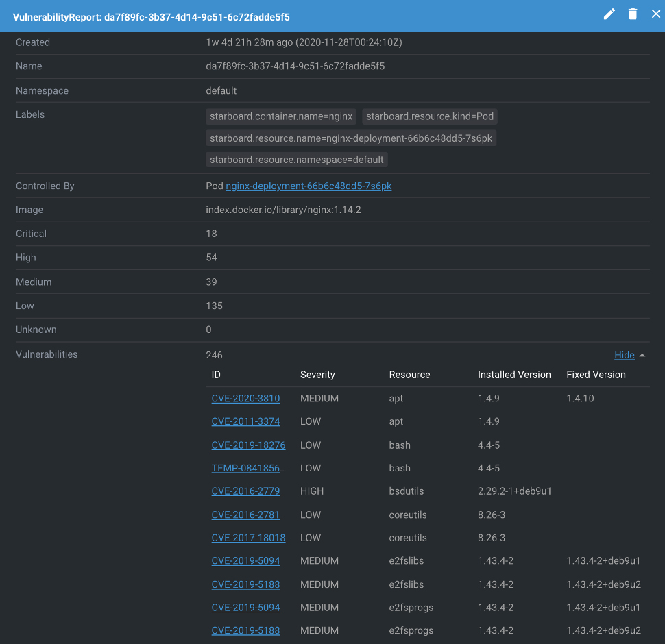Open CVE-2019-5188 link for e2fslibs
665x644 pixels.
pos(245,584)
